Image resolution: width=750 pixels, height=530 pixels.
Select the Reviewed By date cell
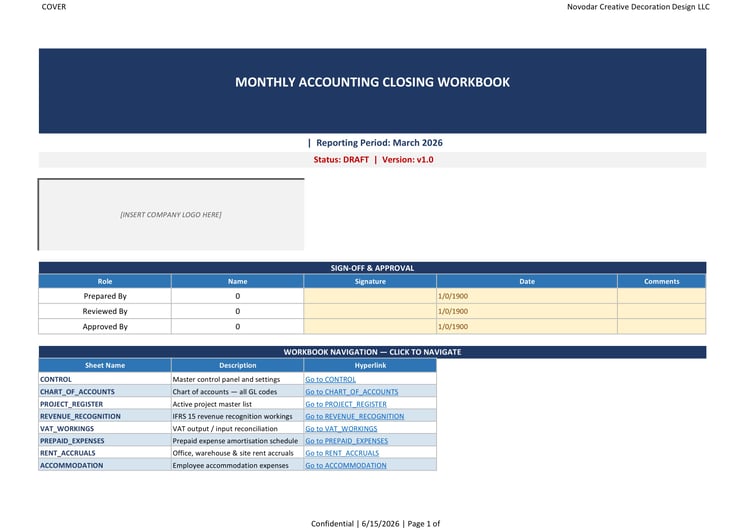(527, 311)
